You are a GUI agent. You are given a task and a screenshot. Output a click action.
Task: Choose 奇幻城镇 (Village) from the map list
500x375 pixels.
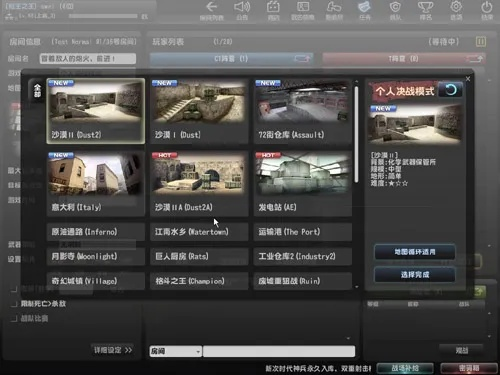pyautogui.click(x=96, y=281)
